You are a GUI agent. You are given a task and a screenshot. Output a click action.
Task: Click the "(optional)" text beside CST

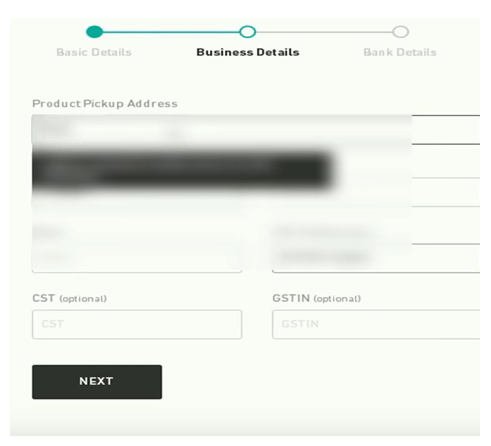click(83, 299)
